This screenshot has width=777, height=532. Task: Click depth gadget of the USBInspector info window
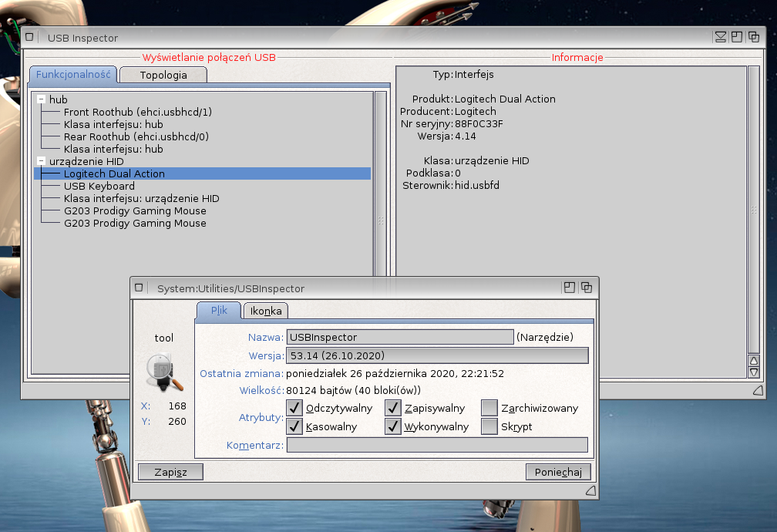(586, 288)
